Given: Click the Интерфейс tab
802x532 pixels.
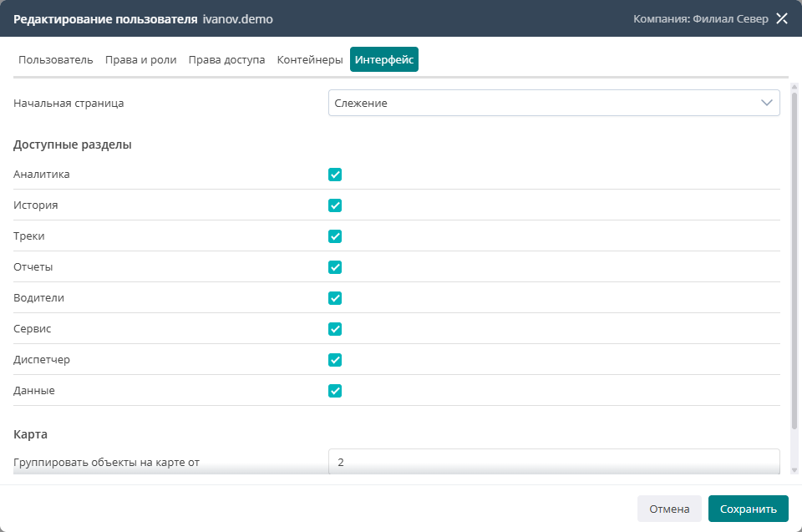Looking at the screenshot, I should pyautogui.click(x=384, y=59).
